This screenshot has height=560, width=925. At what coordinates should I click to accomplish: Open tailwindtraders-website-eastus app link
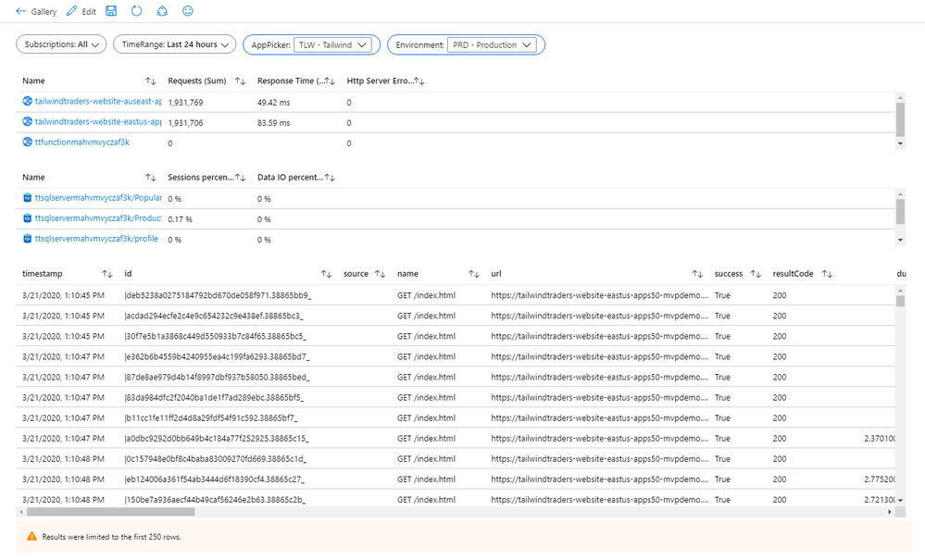(x=98, y=122)
